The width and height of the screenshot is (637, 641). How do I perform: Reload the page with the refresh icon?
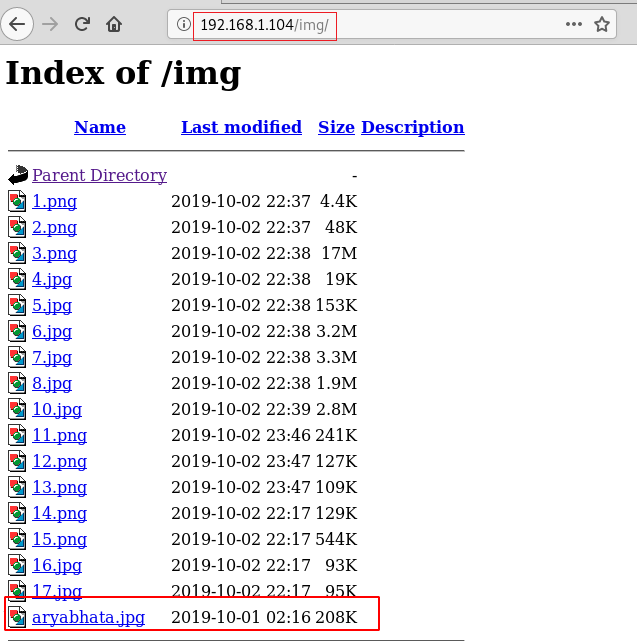coord(82,24)
